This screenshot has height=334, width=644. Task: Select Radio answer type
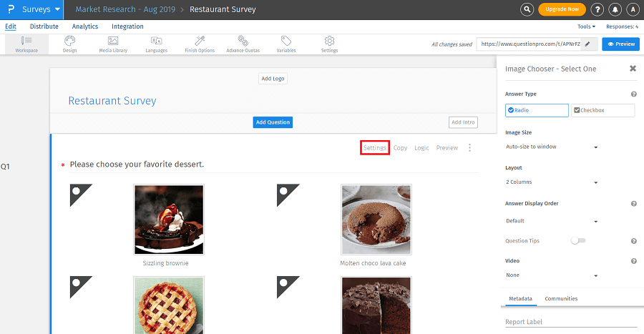[537, 110]
